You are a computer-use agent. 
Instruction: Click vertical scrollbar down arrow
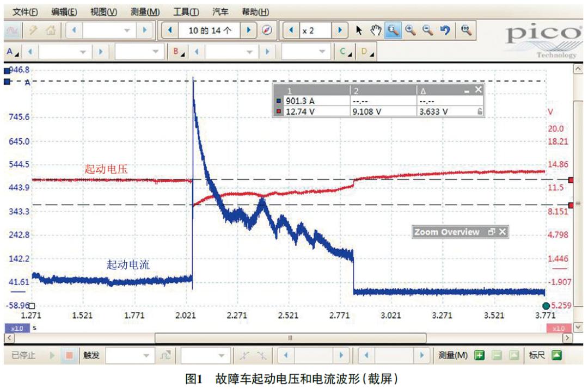[x=578, y=327]
